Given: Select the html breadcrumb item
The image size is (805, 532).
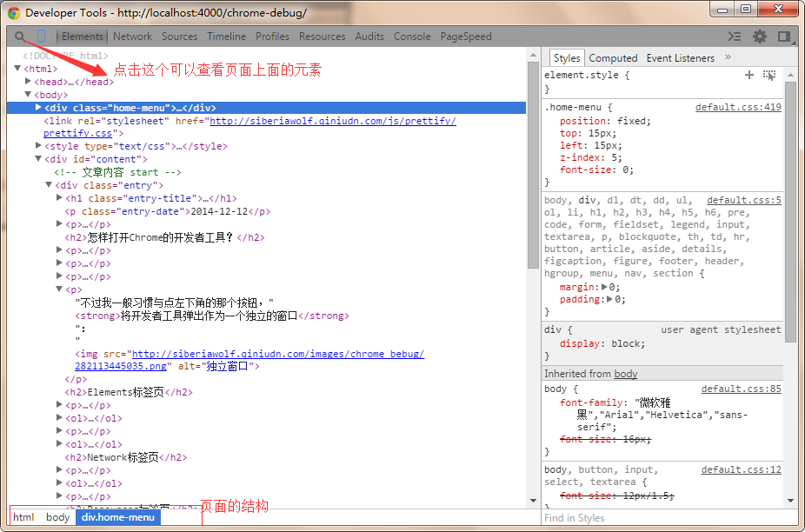Looking at the screenshot, I should (23, 517).
